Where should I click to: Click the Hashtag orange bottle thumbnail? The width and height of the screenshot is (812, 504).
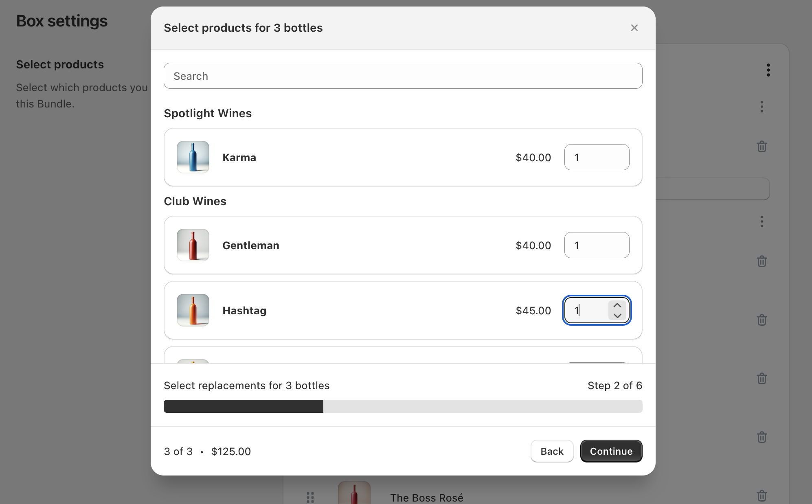click(x=193, y=310)
